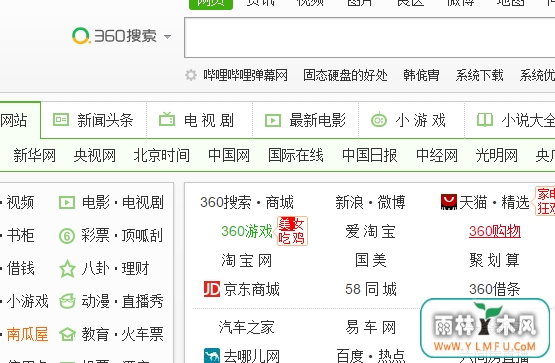
Task: Open the 360搜索 engine dropdown arrow
Action: pyautogui.click(x=167, y=36)
